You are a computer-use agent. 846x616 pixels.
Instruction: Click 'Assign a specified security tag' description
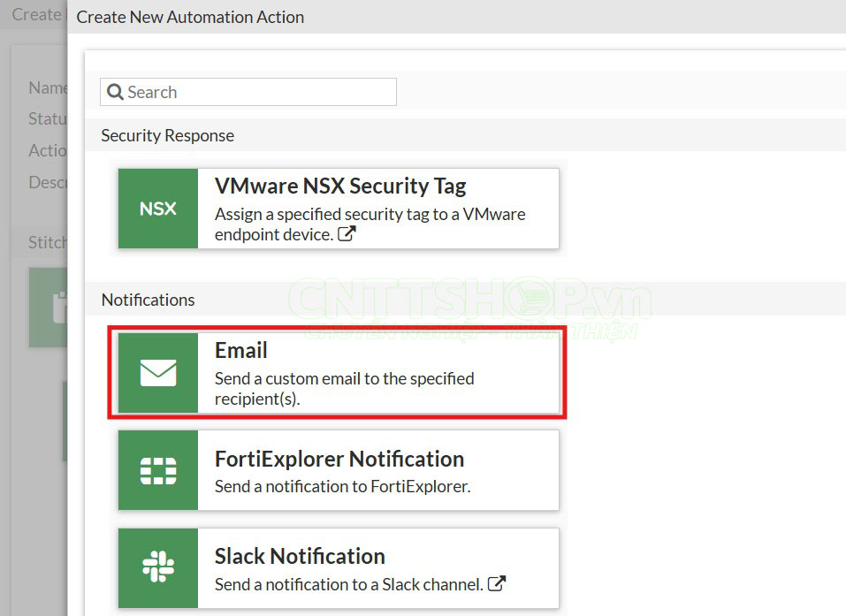coord(370,214)
